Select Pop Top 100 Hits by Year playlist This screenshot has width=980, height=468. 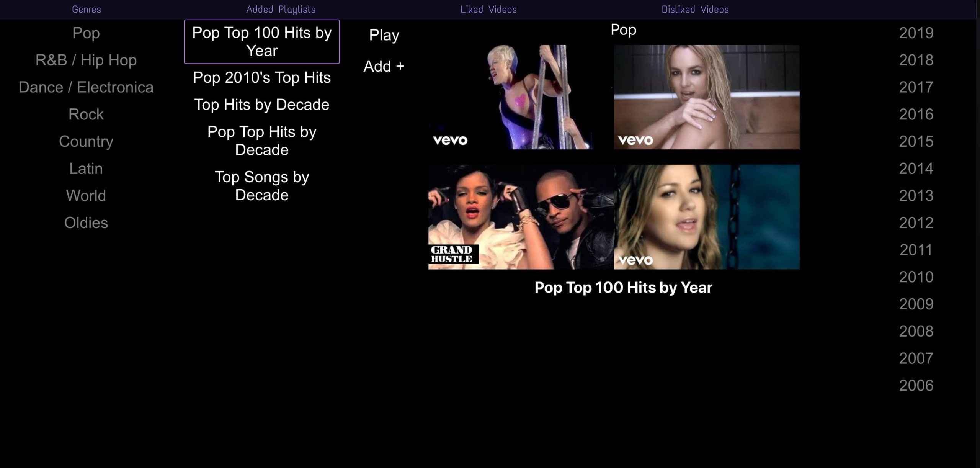(262, 42)
